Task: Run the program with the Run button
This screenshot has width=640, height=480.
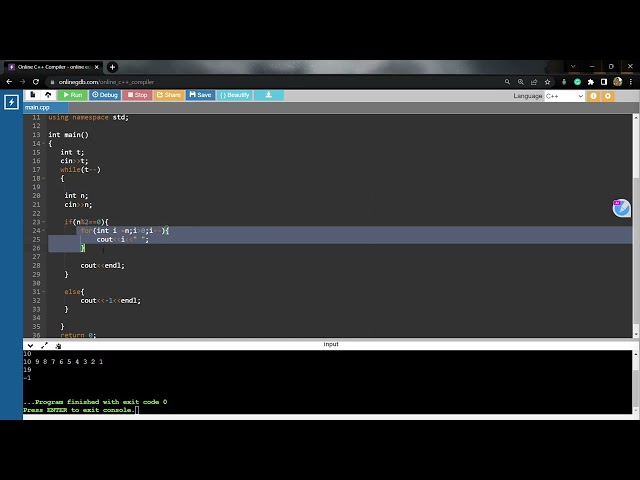Action: pos(72,95)
